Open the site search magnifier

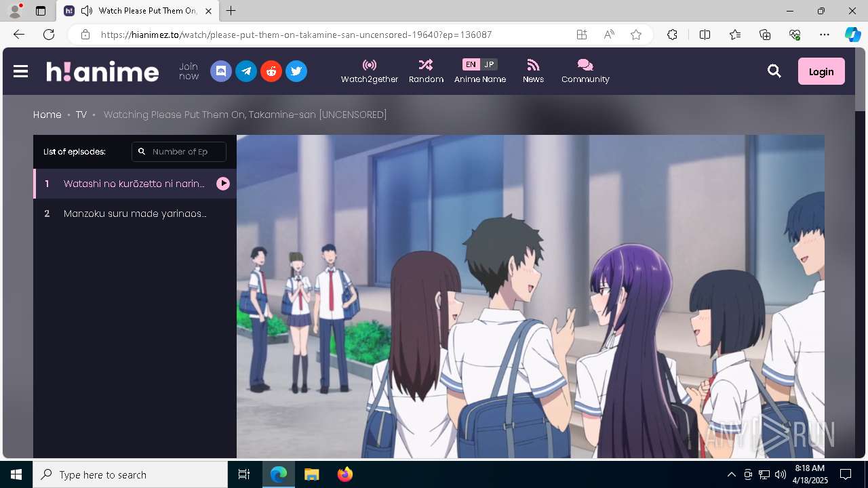[x=774, y=71]
